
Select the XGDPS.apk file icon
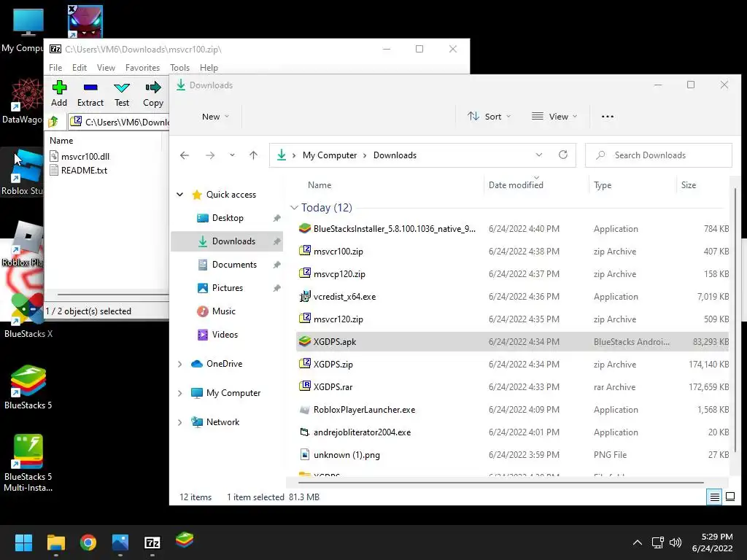[305, 341]
